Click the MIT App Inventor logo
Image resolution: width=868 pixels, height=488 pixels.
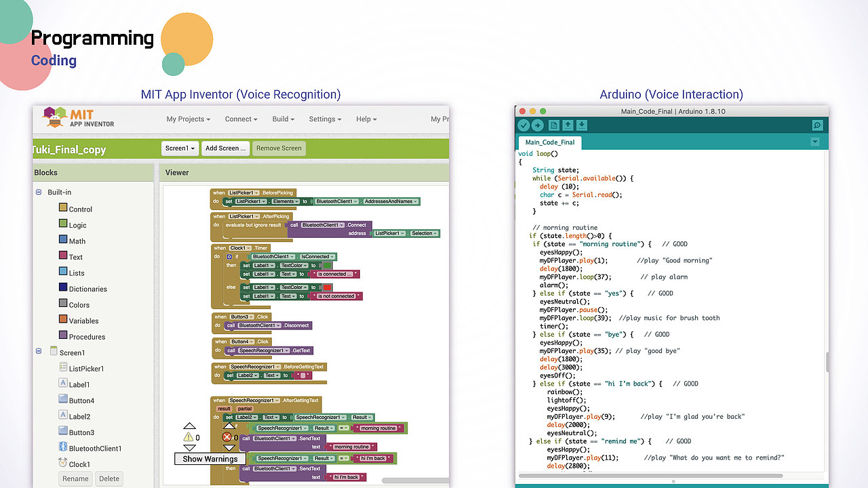coord(79,117)
